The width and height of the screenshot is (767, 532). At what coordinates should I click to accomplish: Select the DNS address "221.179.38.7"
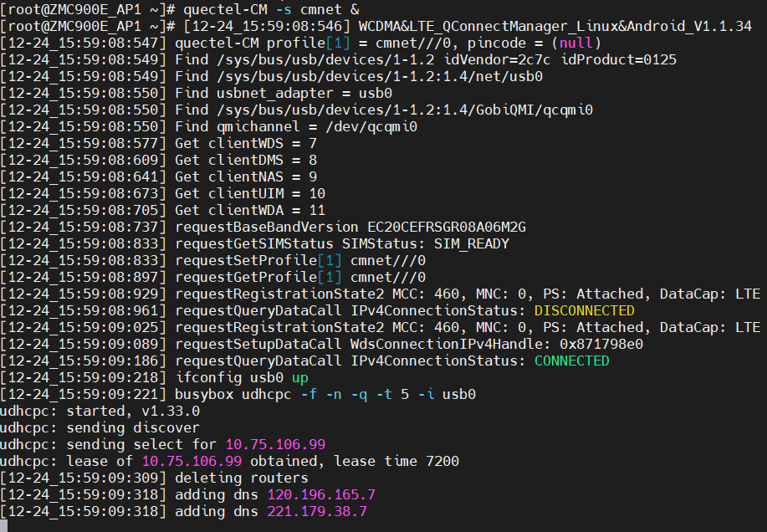[317, 511]
